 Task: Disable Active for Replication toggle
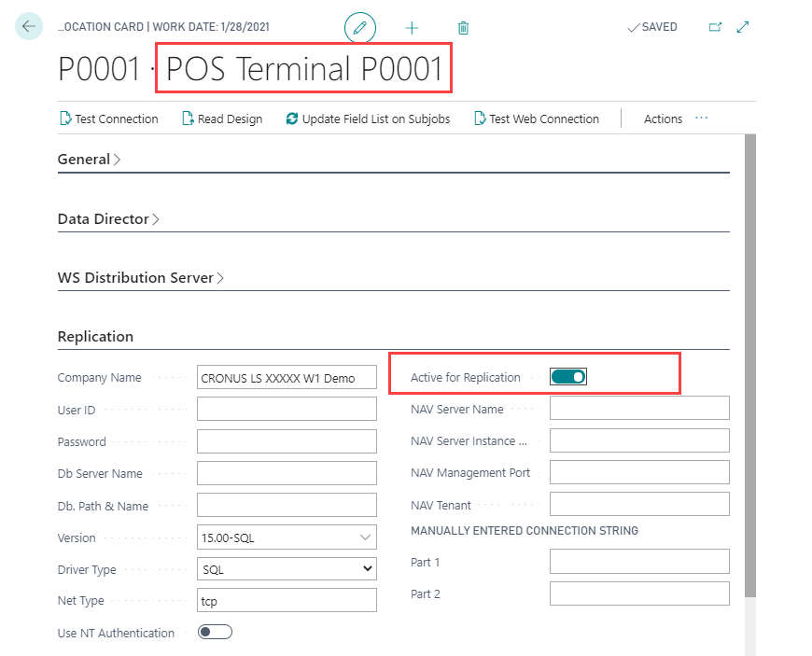pos(568,377)
